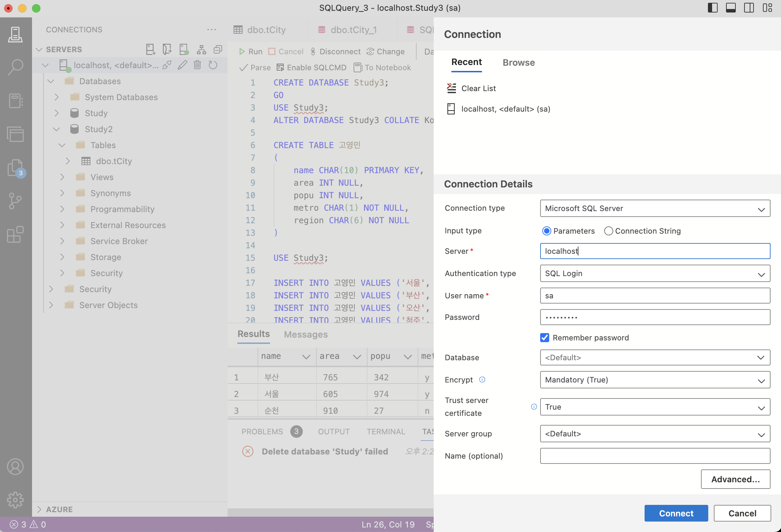Click the Name (optional) input field
The height and width of the screenshot is (532, 781).
coord(655,456)
